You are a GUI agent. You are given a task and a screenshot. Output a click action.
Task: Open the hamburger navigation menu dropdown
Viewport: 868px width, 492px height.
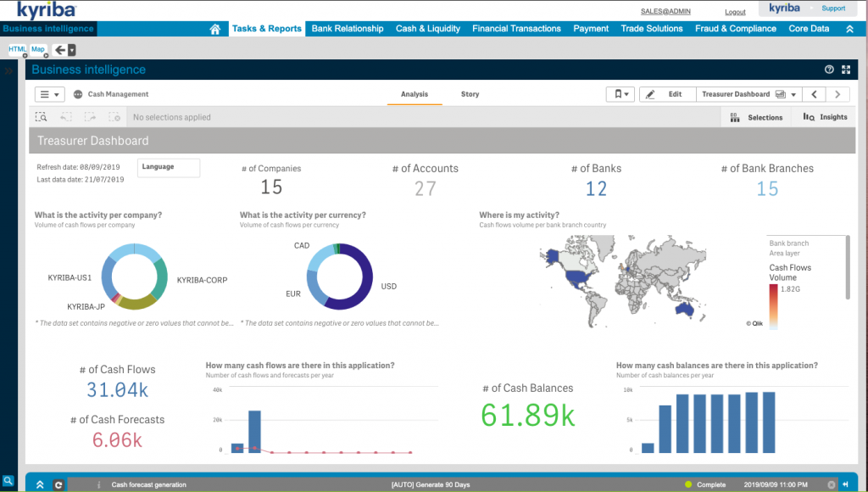click(50, 94)
